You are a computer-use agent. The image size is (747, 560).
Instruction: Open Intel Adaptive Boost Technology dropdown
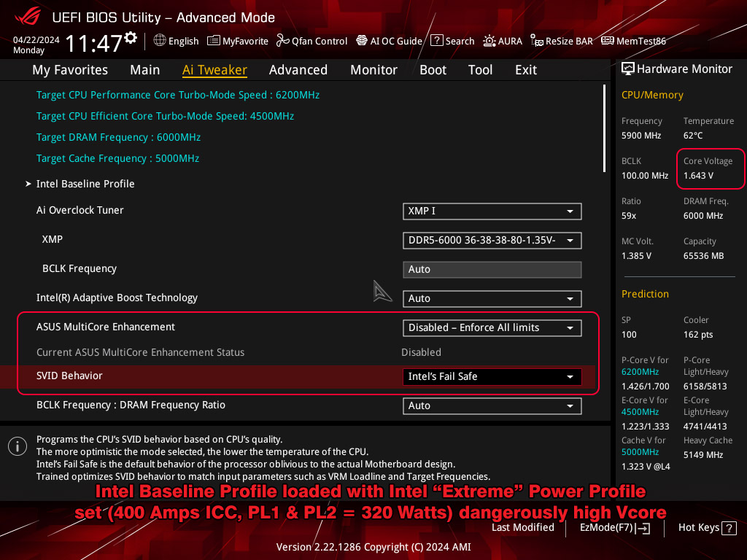point(492,298)
